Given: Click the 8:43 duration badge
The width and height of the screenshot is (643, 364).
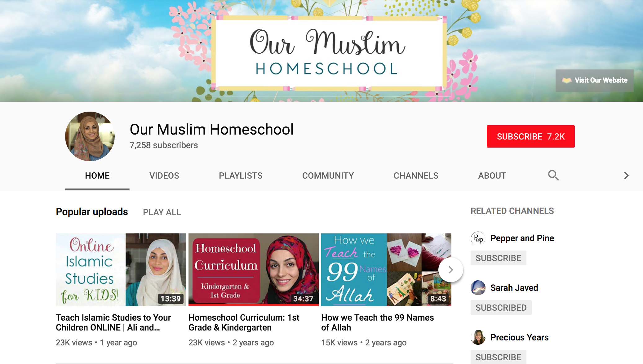Looking at the screenshot, I should [438, 299].
